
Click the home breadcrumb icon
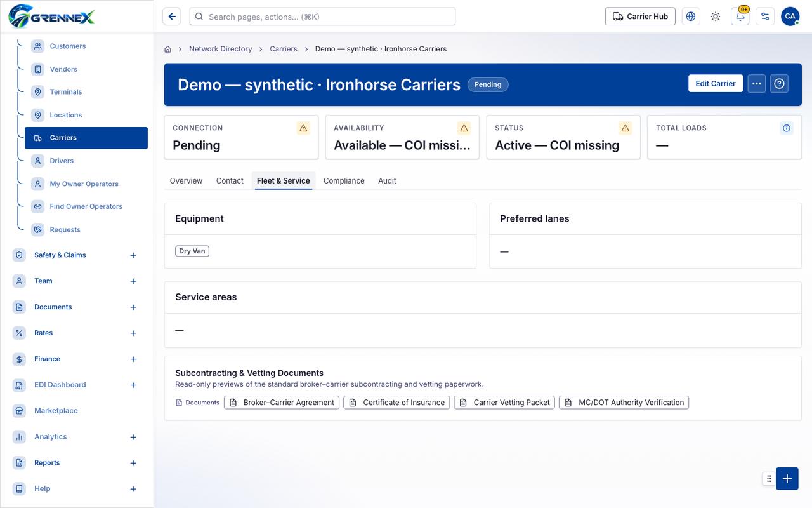(x=168, y=49)
